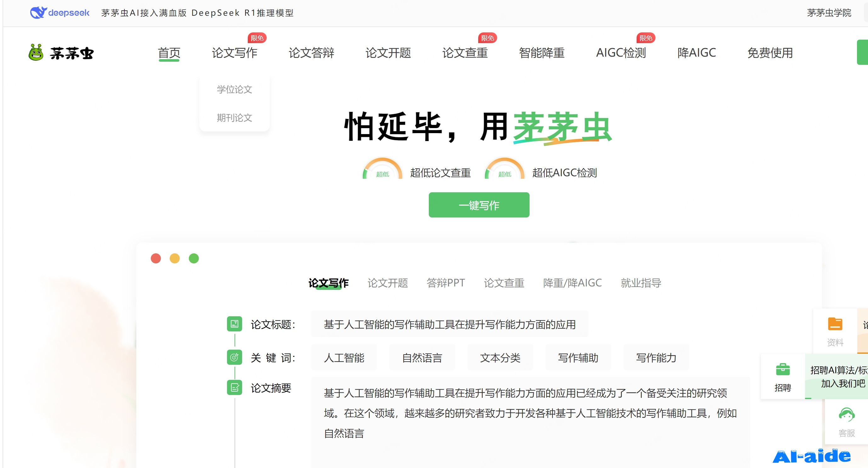Image resolution: width=868 pixels, height=468 pixels.
Task: Switch to 论文查重 demo tab
Action: pos(504,283)
